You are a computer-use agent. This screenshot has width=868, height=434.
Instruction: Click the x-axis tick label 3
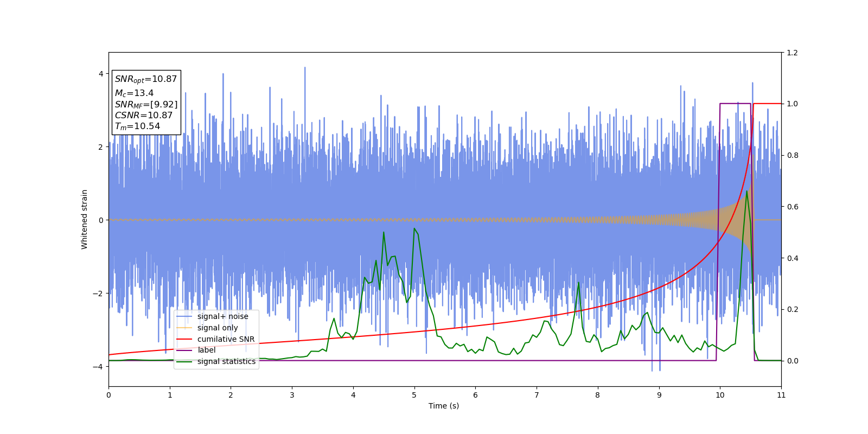[x=292, y=395]
